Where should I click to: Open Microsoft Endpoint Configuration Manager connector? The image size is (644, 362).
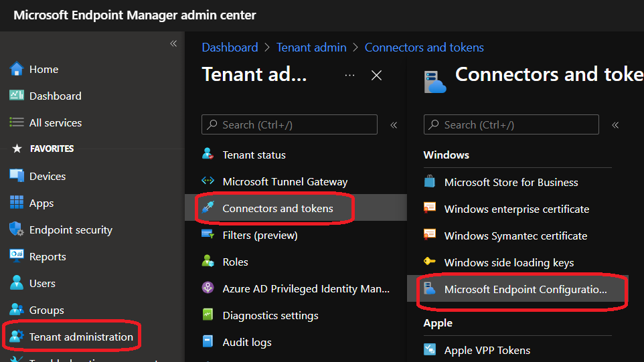pyautogui.click(x=525, y=290)
